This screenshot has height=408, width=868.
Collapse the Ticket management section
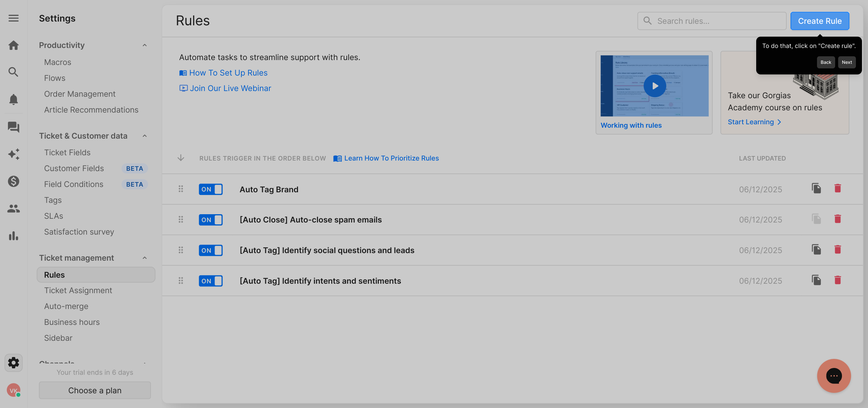pos(144,258)
